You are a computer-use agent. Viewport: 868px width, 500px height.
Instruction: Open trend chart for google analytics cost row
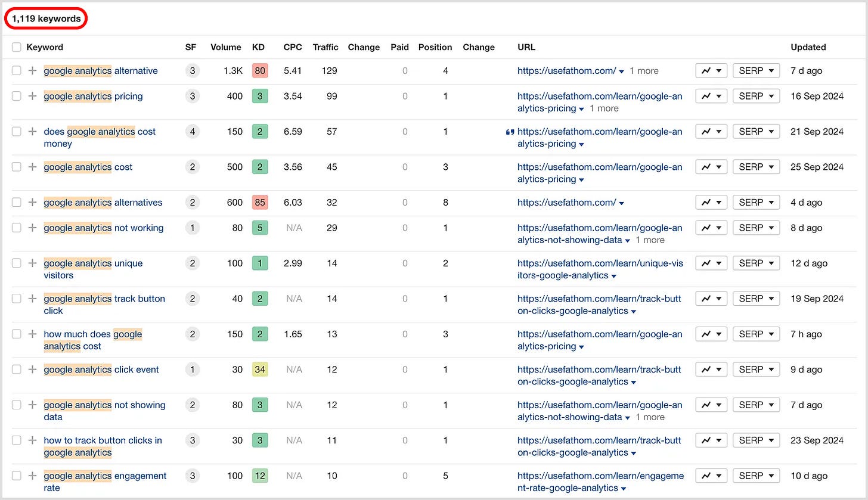[x=711, y=167]
